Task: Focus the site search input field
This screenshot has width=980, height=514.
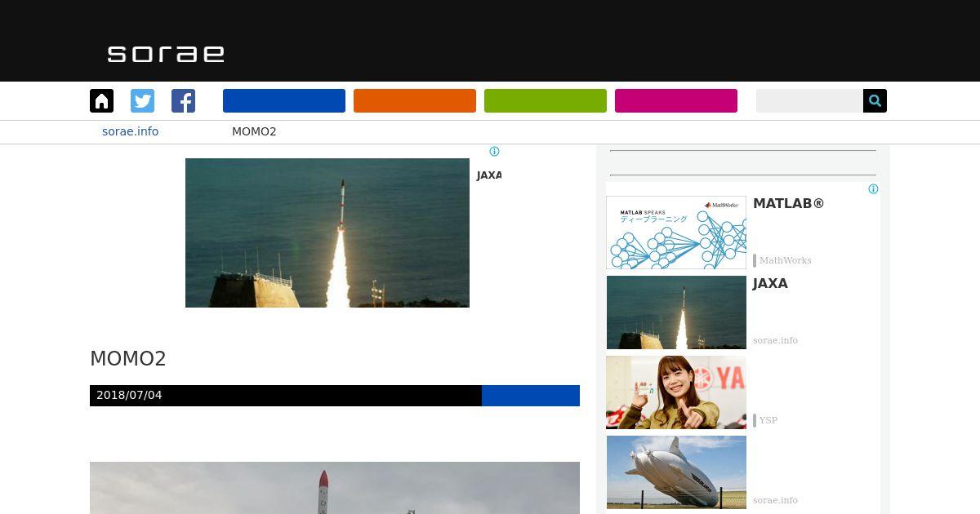Action: coord(809,101)
